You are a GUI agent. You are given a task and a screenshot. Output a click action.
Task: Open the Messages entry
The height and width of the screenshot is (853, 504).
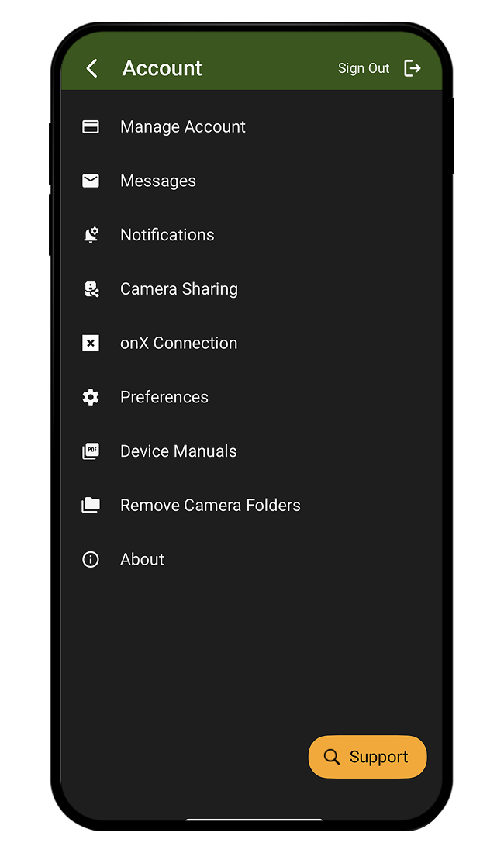coord(158,181)
